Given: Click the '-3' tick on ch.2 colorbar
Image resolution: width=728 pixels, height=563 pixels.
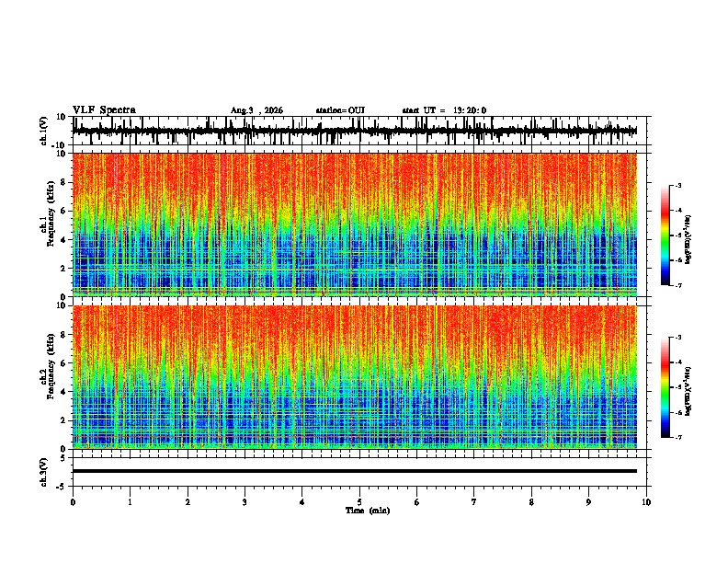Looking at the screenshot, I should [x=678, y=338].
